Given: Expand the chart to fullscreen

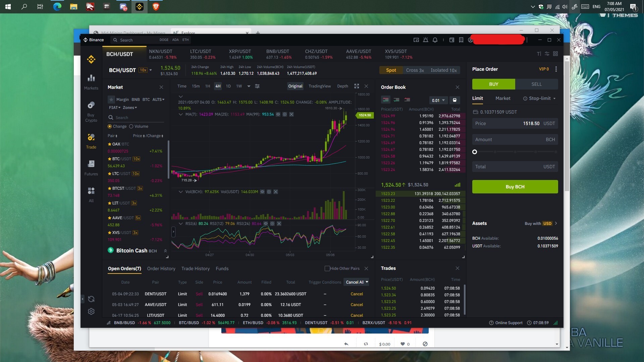Looking at the screenshot, I should 357,86.
